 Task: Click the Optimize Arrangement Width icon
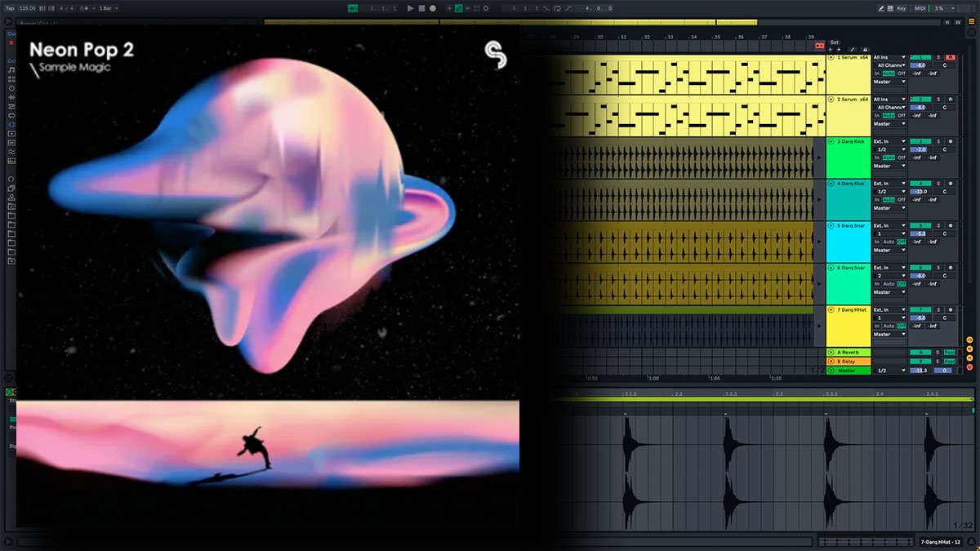pyautogui.click(x=853, y=50)
